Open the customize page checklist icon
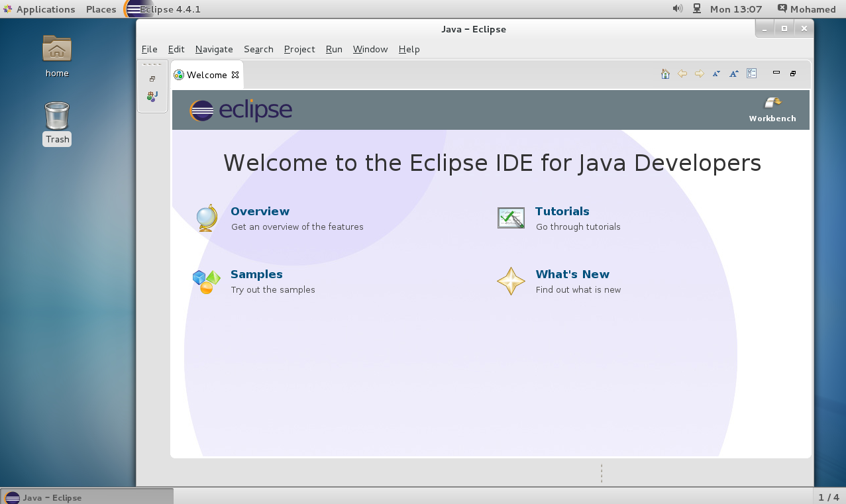 (751, 74)
